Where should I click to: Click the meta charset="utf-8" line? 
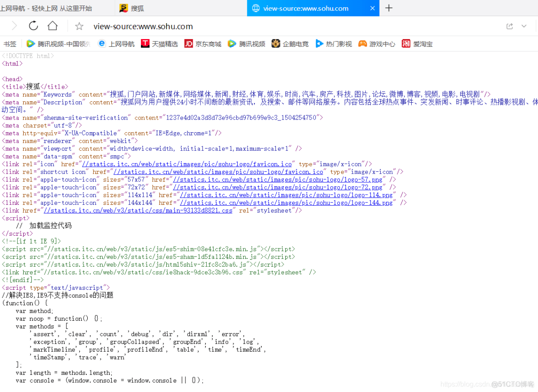click(x=42, y=125)
